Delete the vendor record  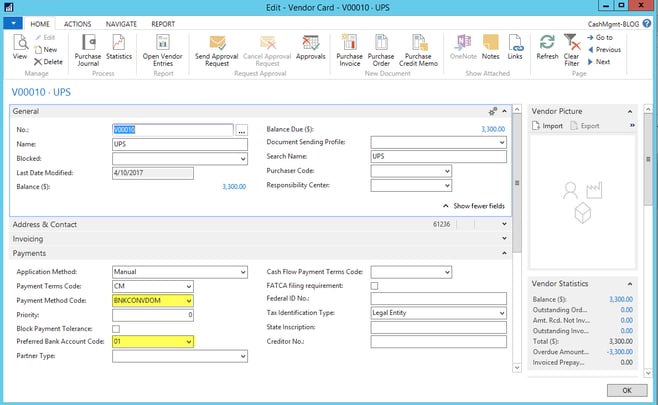(48, 62)
